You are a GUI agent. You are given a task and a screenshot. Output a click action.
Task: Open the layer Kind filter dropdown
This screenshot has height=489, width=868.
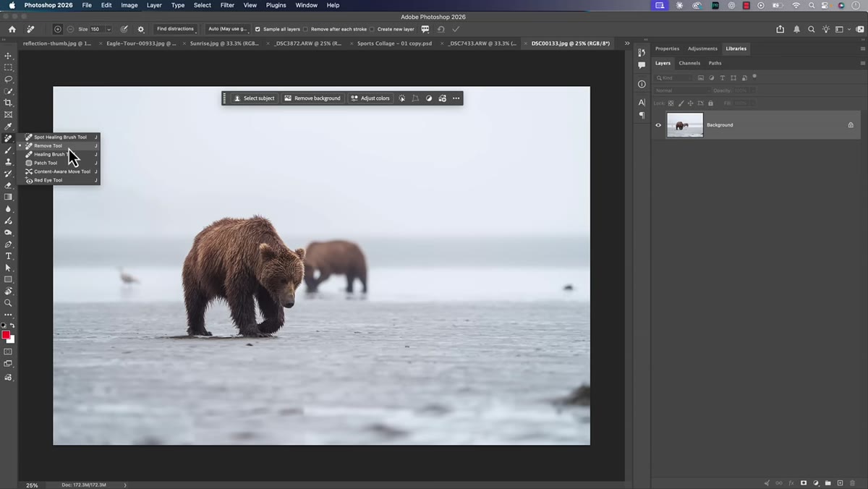pos(674,77)
